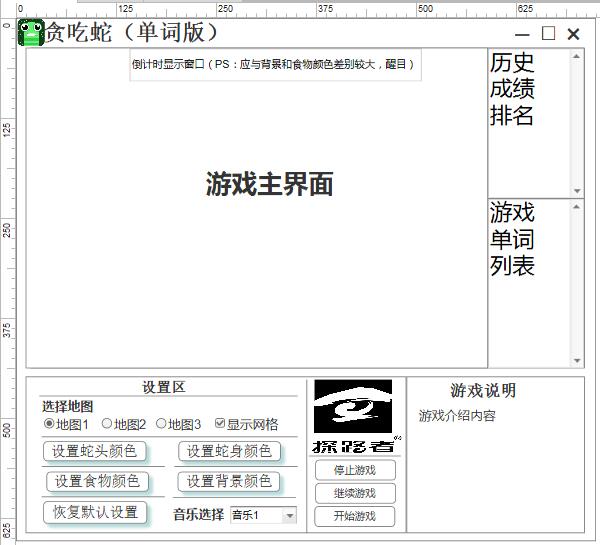600x545 pixels.
Task: Close the 贪吃蛇 window
Action: pos(573,34)
